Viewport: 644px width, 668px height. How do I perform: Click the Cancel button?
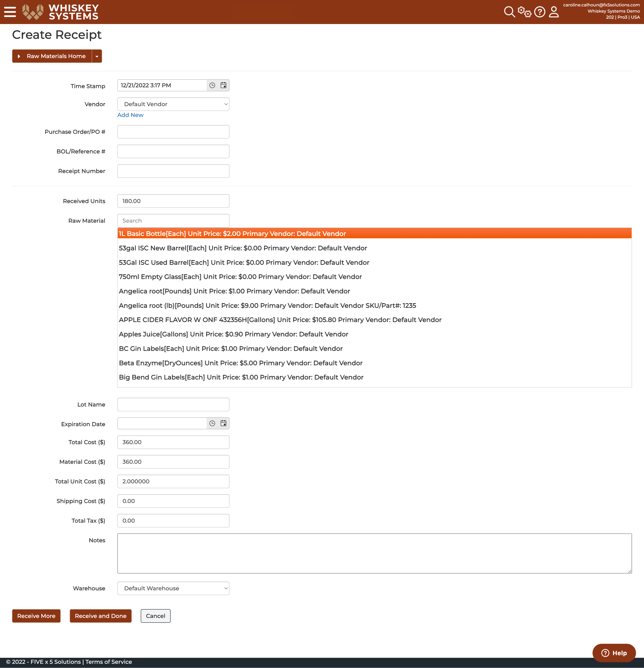(155, 616)
